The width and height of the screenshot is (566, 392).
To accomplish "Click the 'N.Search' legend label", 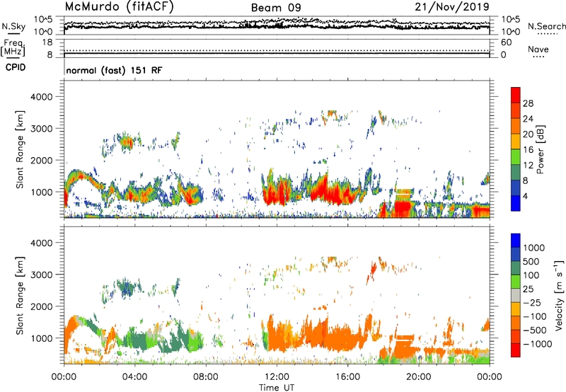I will click(546, 26).
